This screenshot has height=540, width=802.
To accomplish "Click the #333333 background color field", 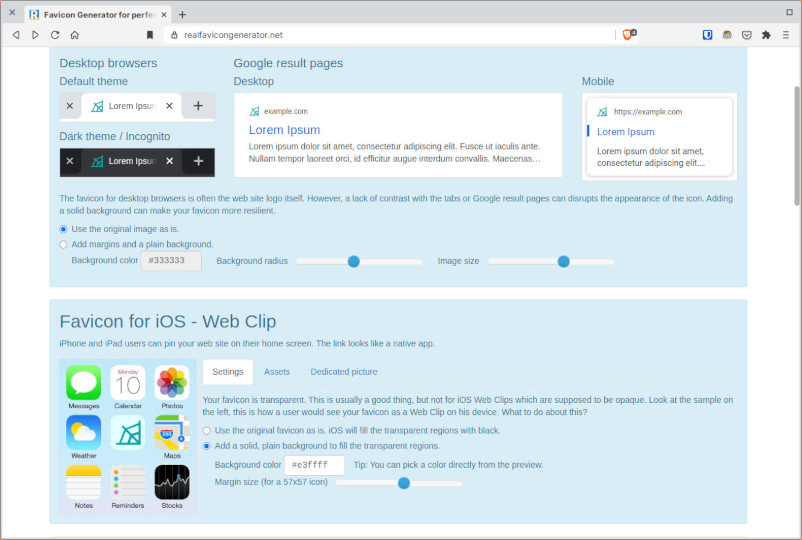I will click(171, 260).
